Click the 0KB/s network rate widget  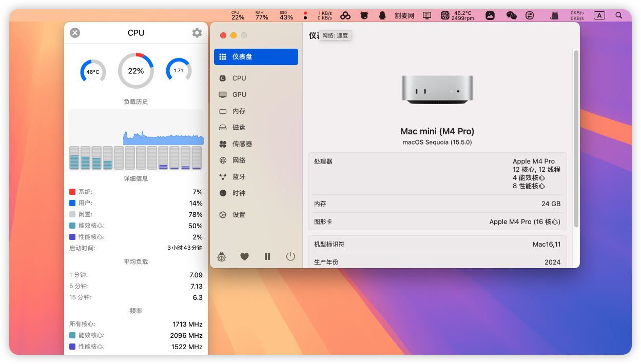(x=577, y=15)
